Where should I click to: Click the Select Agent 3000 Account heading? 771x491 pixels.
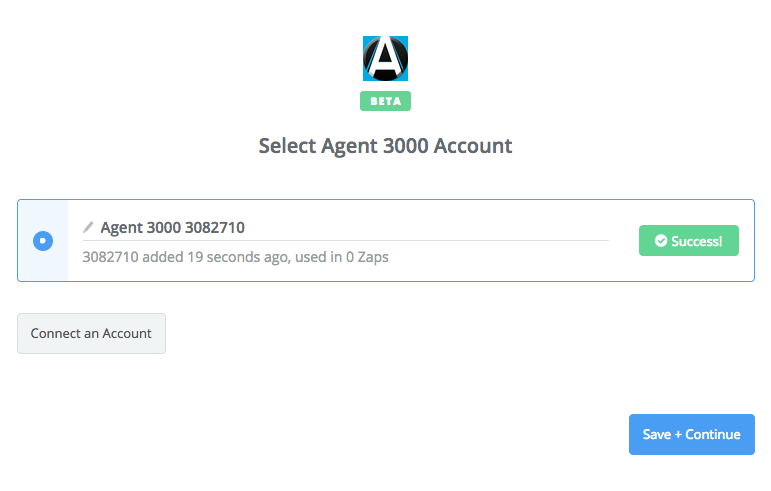pyautogui.click(x=385, y=146)
